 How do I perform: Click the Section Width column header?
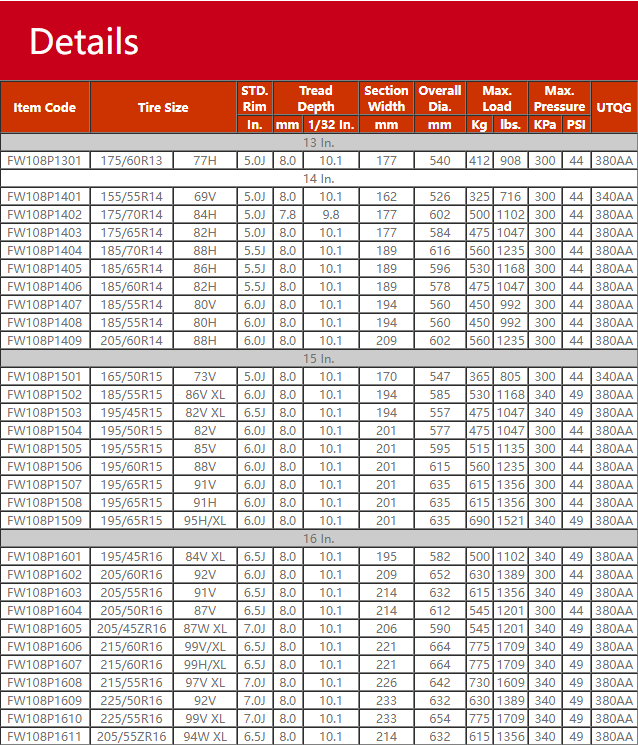coord(386,98)
